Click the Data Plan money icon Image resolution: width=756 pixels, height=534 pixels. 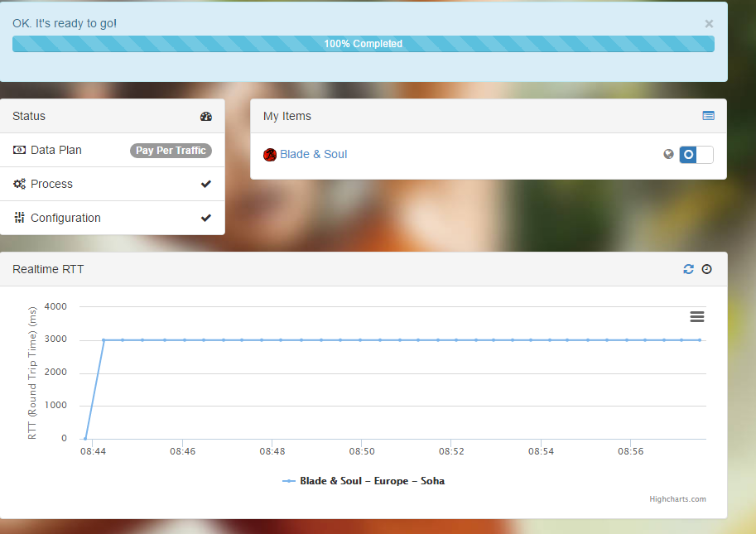click(19, 150)
